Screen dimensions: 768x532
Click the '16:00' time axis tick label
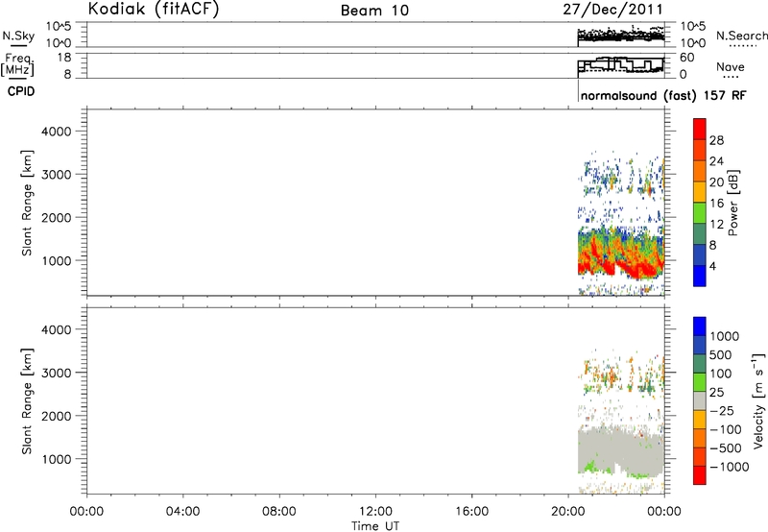coord(471,512)
